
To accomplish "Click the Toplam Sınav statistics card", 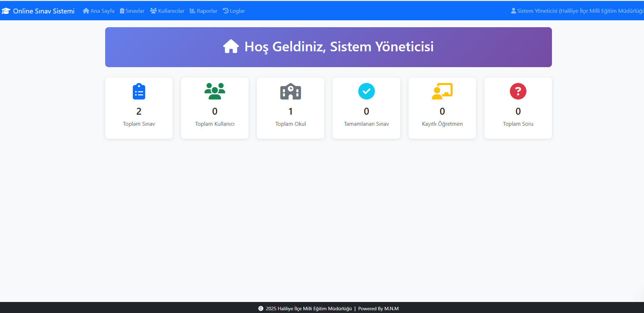I will pos(139,108).
